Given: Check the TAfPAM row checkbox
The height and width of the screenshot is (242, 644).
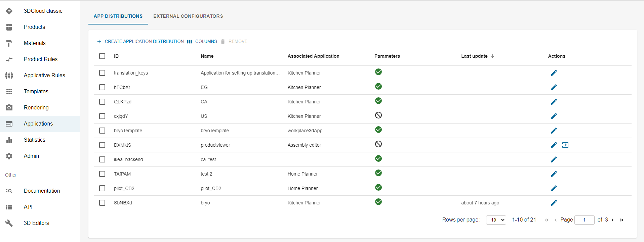Looking at the screenshot, I should point(102,174).
